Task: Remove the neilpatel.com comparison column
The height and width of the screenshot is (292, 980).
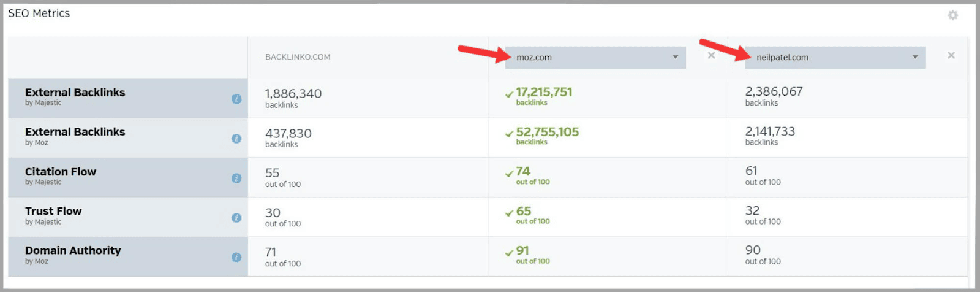Action: 951,55
